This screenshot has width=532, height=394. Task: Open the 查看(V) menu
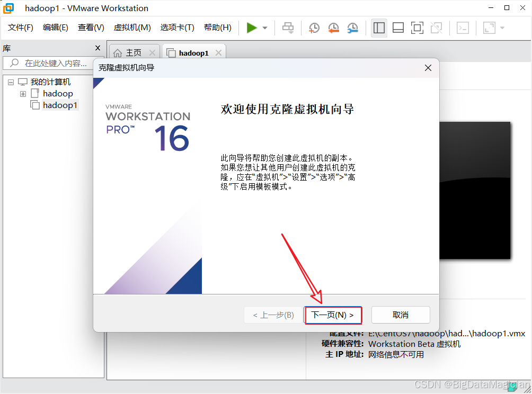(91, 28)
